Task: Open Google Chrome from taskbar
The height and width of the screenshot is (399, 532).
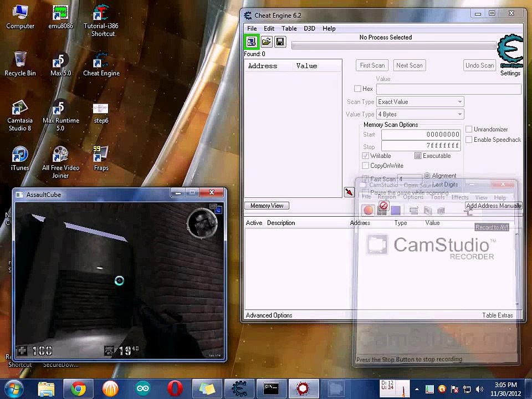Action: (78, 389)
